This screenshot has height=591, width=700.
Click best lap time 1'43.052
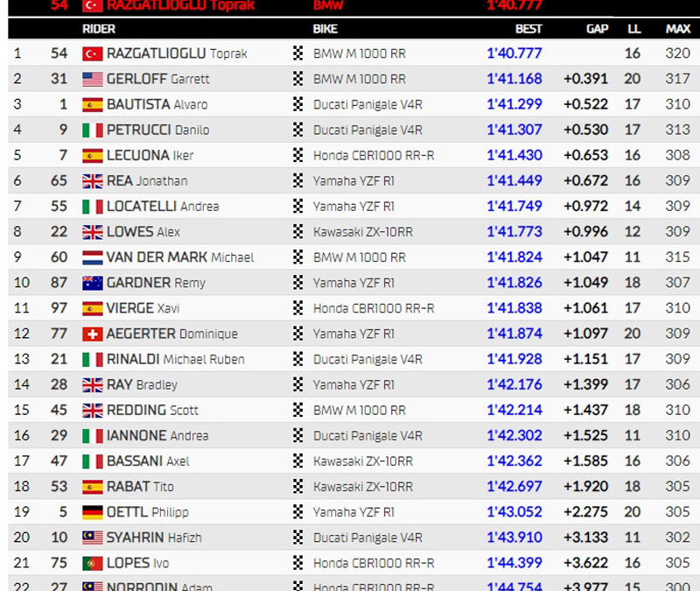pos(514,512)
